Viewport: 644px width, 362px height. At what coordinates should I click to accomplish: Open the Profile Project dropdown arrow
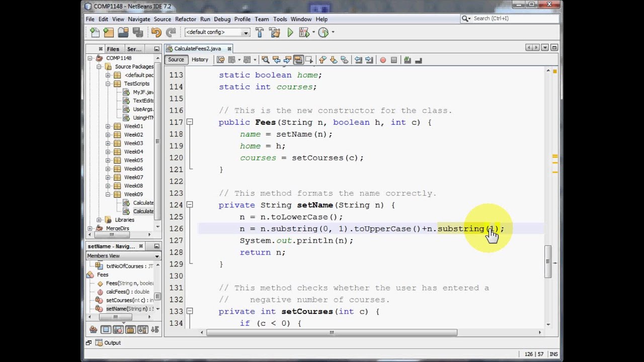pos(333,33)
